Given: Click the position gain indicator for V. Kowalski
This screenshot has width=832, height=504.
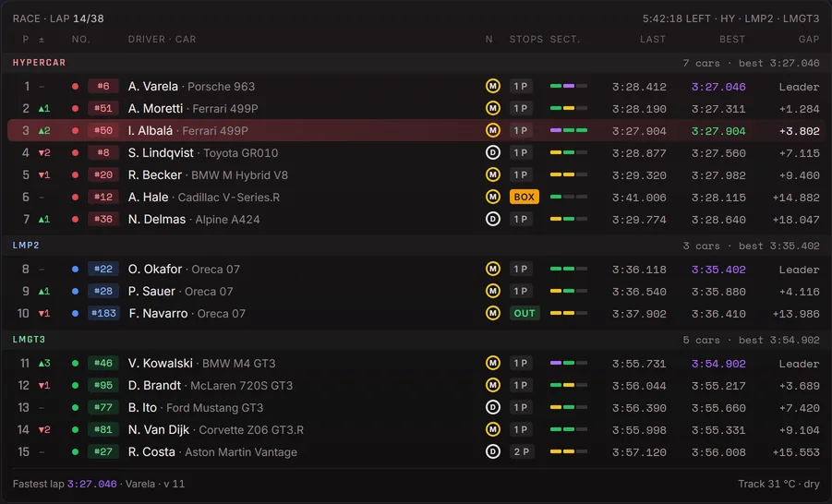Looking at the screenshot, I should pos(44,364).
